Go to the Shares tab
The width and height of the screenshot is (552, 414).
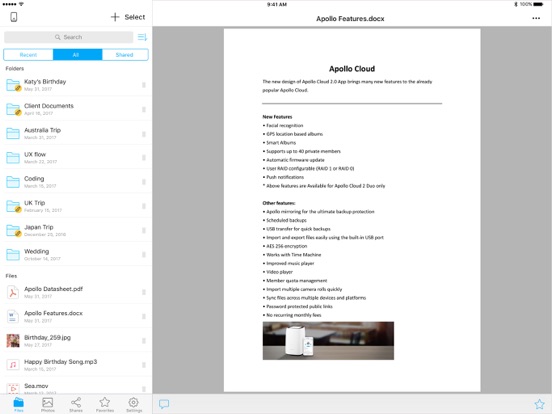(76, 404)
